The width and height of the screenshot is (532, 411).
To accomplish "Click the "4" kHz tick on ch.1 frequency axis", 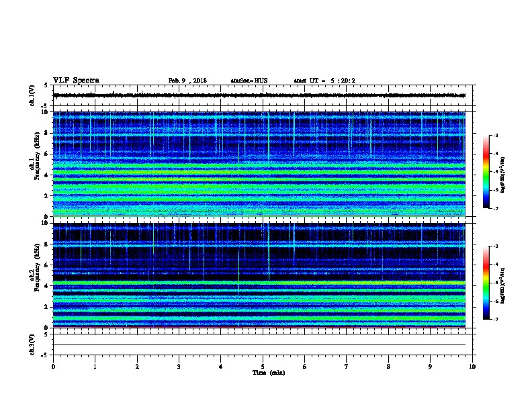I will pos(46,175).
